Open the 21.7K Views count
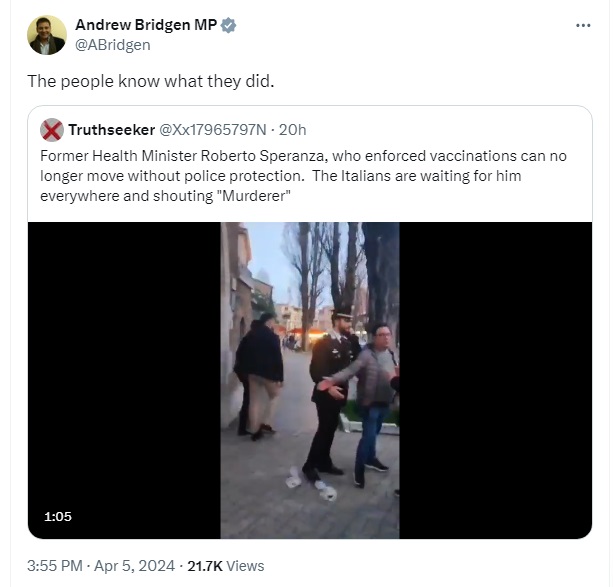This screenshot has height=587, width=613. [226, 566]
